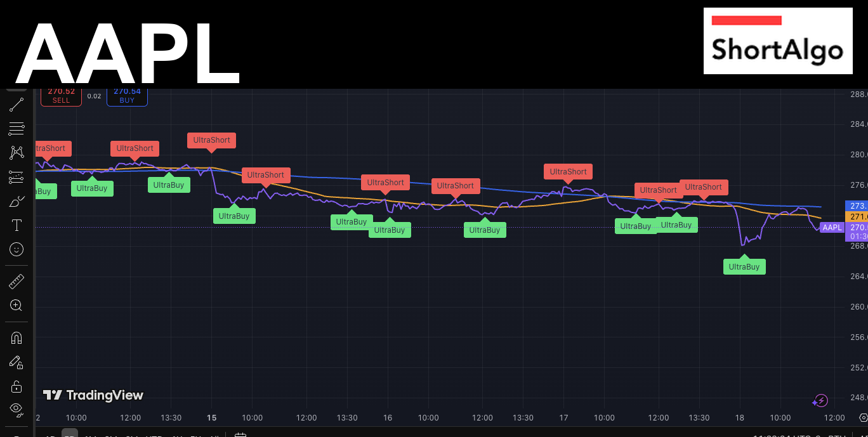Select the Text annotation tool
868x437 pixels.
click(16, 226)
